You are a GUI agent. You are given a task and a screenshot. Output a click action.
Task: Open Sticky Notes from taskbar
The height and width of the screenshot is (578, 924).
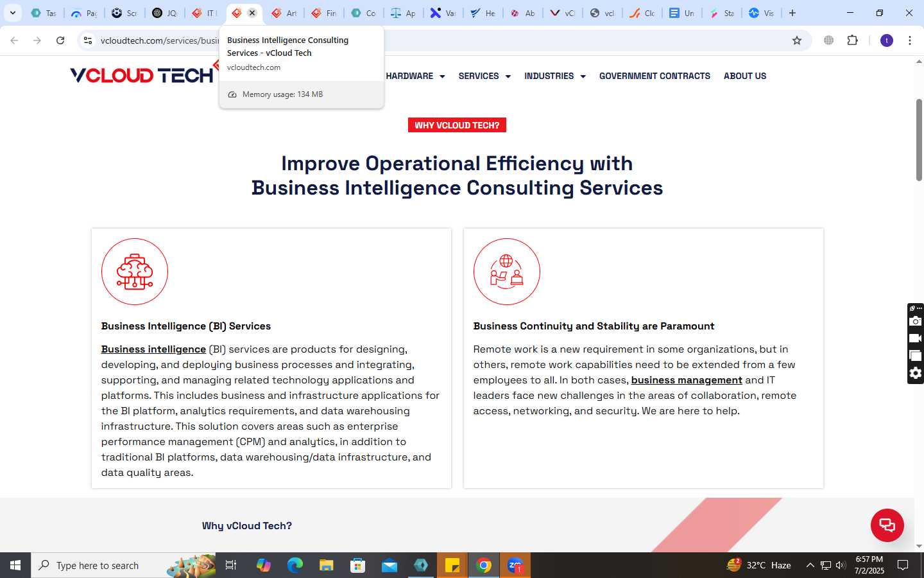click(x=452, y=565)
